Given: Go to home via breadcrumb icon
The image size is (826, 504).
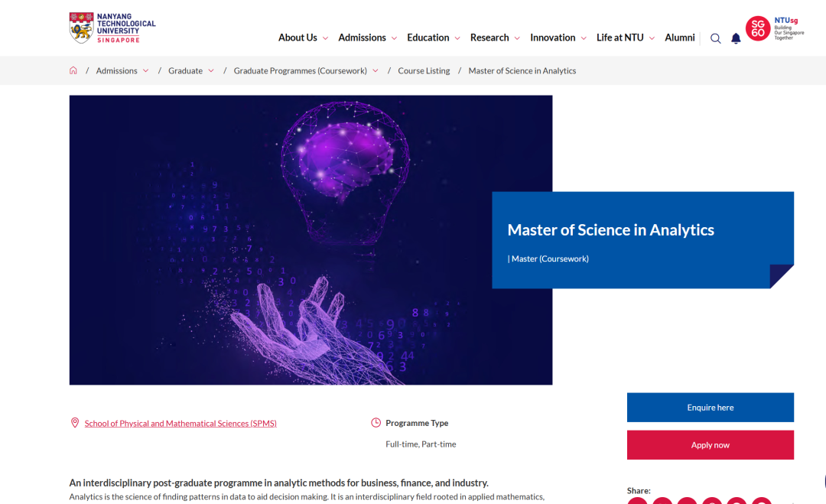Looking at the screenshot, I should pos(73,70).
